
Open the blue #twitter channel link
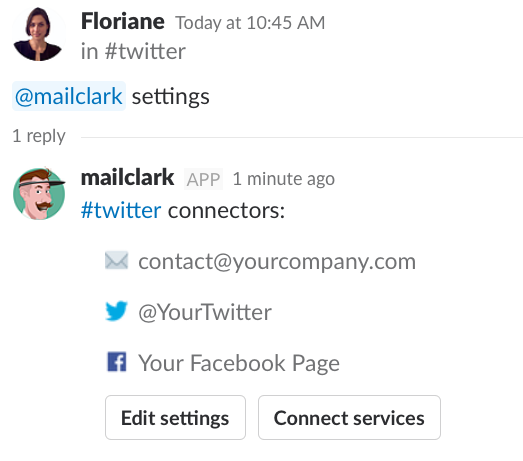click(x=121, y=210)
